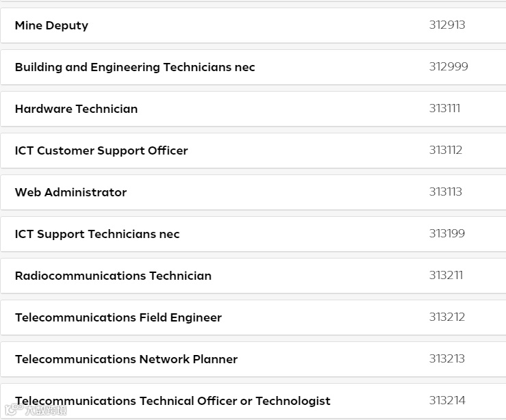Select code 313211
The height and width of the screenshot is (420, 506).
point(446,276)
